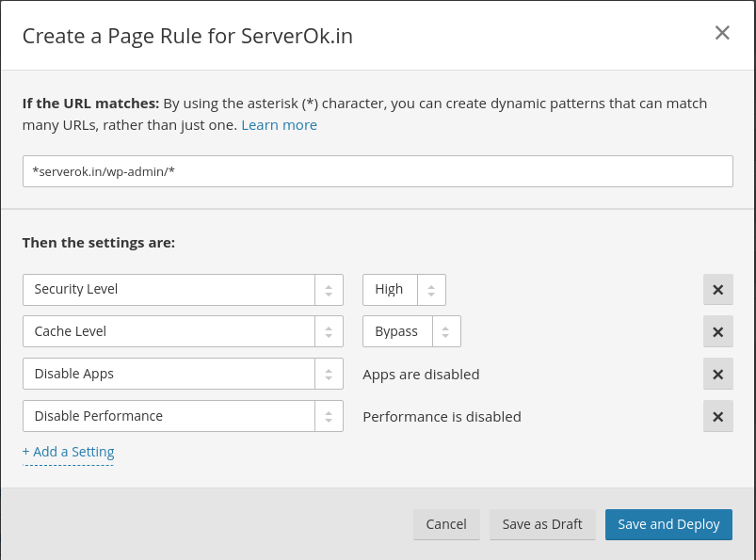Image resolution: width=756 pixels, height=560 pixels.
Task: Open the Security Level setting dropdown
Action: click(x=169, y=289)
